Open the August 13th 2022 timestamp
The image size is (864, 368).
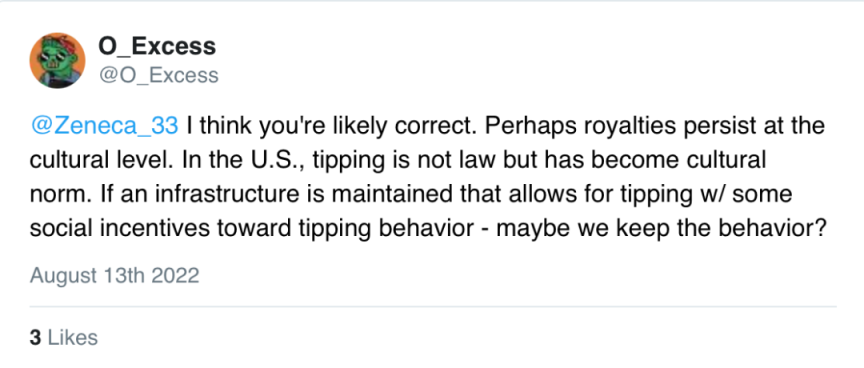coord(114,275)
